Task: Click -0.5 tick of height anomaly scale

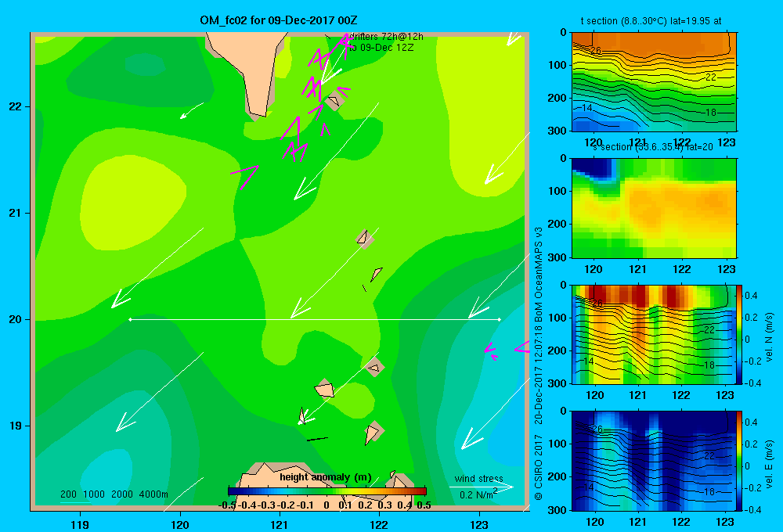Action: (227, 505)
